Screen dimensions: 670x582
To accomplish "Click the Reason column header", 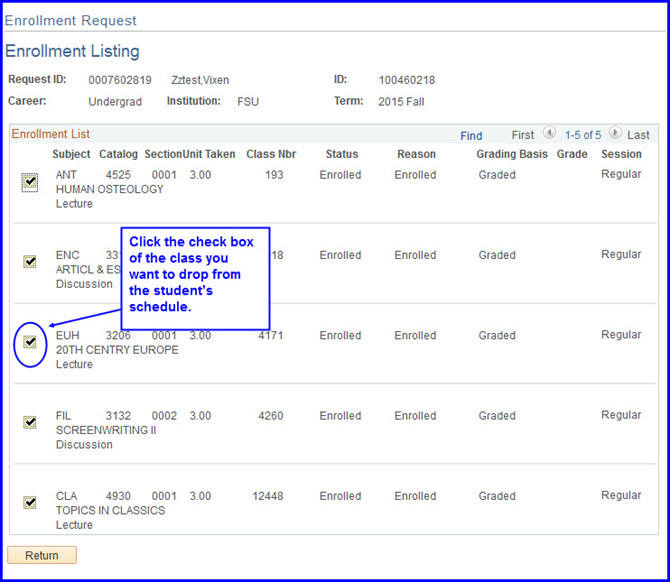I will (416, 155).
